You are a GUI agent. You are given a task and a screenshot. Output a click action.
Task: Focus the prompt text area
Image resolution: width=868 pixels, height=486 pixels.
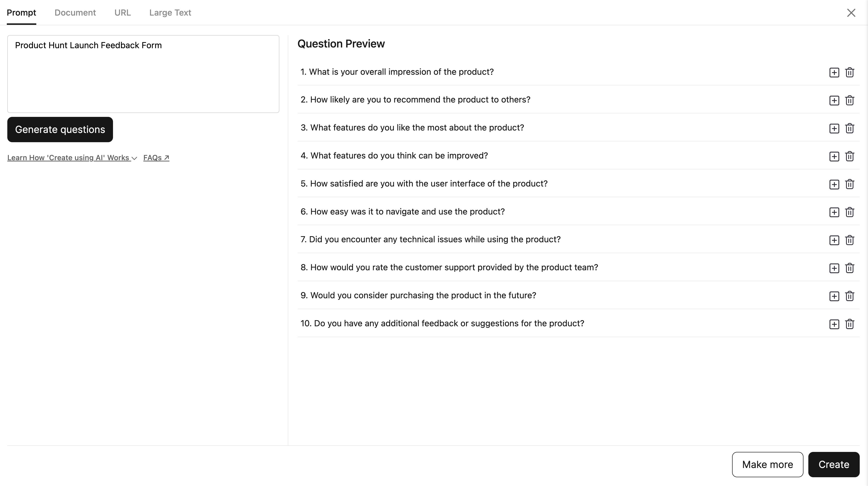(143, 74)
